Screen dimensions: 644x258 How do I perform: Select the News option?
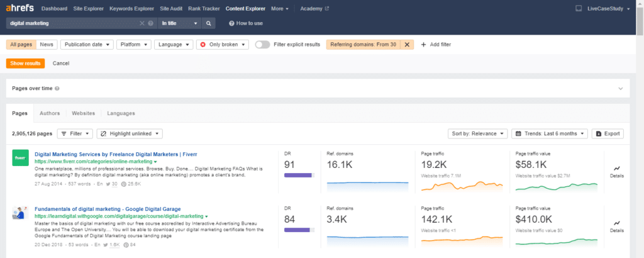(47, 45)
